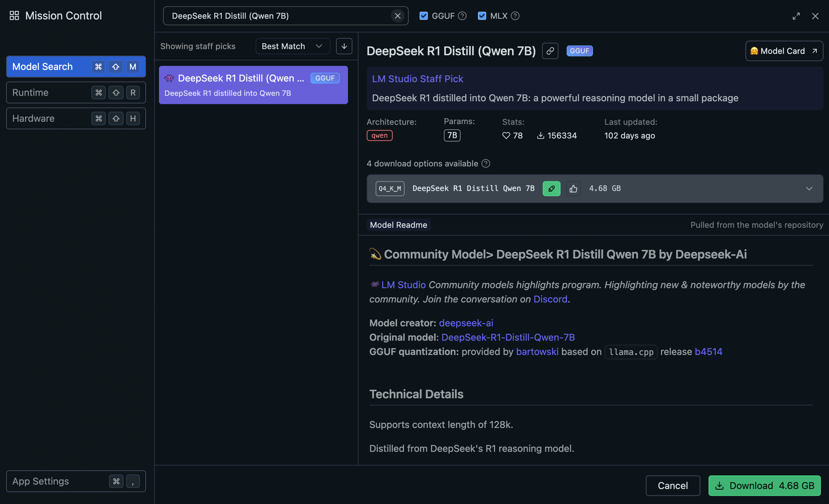Open the Best Match sort dropdown
The height and width of the screenshot is (504, 829).
(292, 46)
